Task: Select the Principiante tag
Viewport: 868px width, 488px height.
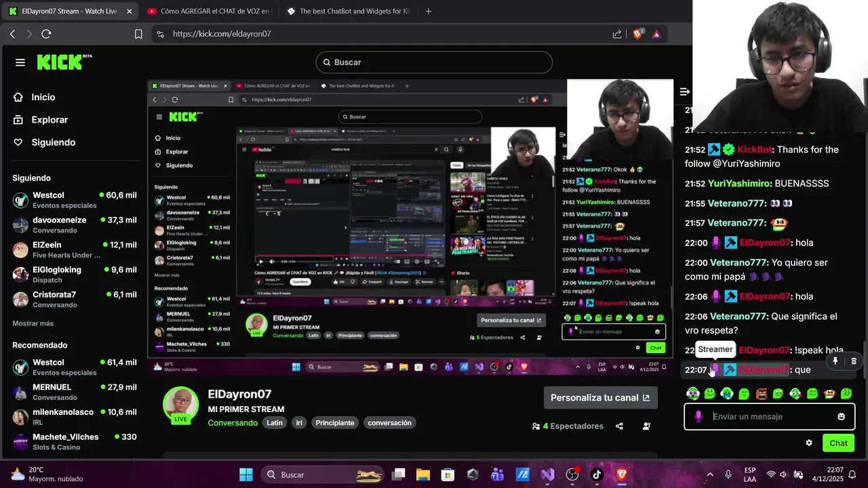Action: click(x=335, y=423)
